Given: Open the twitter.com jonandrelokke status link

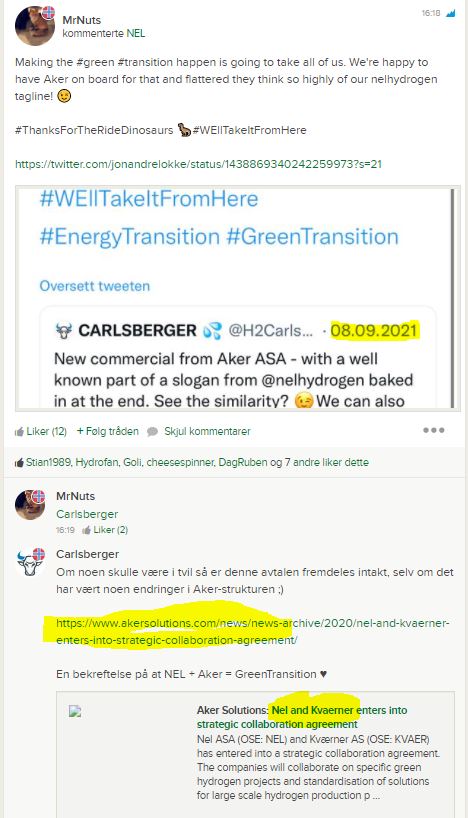Looking at the screenshot, I should click(x=198, y=164).
